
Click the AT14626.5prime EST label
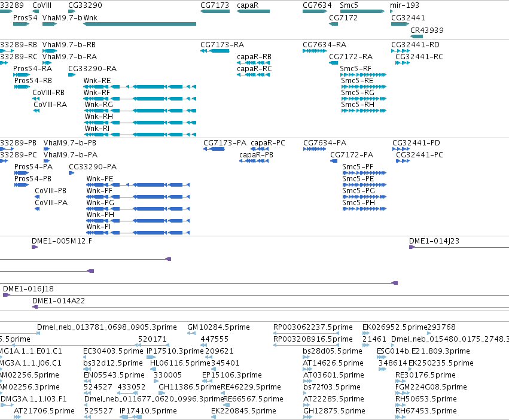point(333,363)
